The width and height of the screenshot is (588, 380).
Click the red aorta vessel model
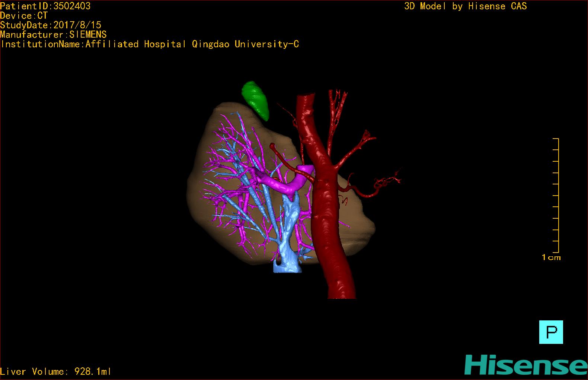pyautogui.click(x=326, y=209)
